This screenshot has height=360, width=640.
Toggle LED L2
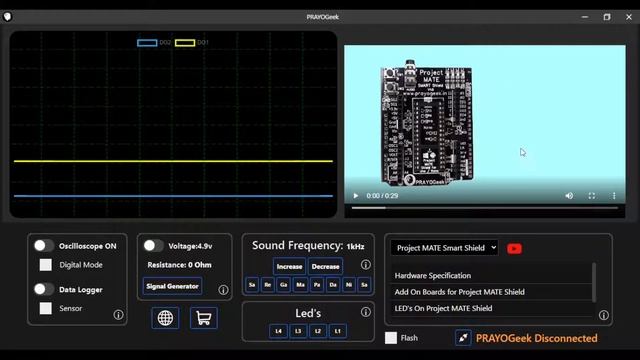point(318,331)
